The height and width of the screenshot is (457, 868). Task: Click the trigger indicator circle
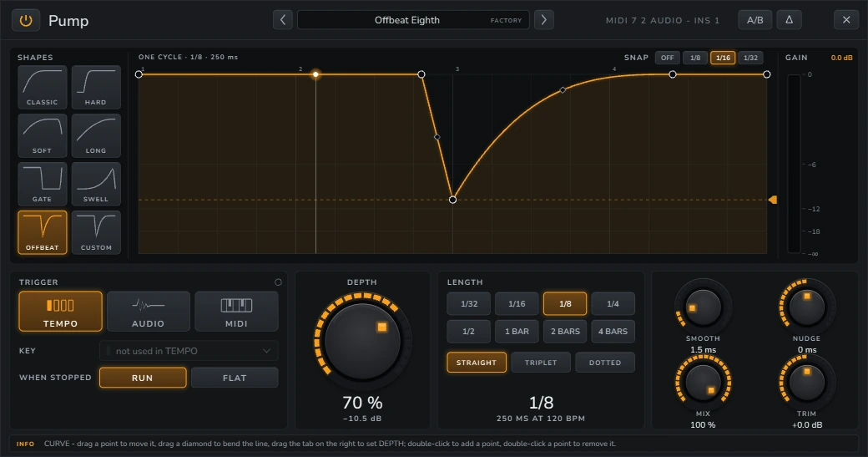278,282
